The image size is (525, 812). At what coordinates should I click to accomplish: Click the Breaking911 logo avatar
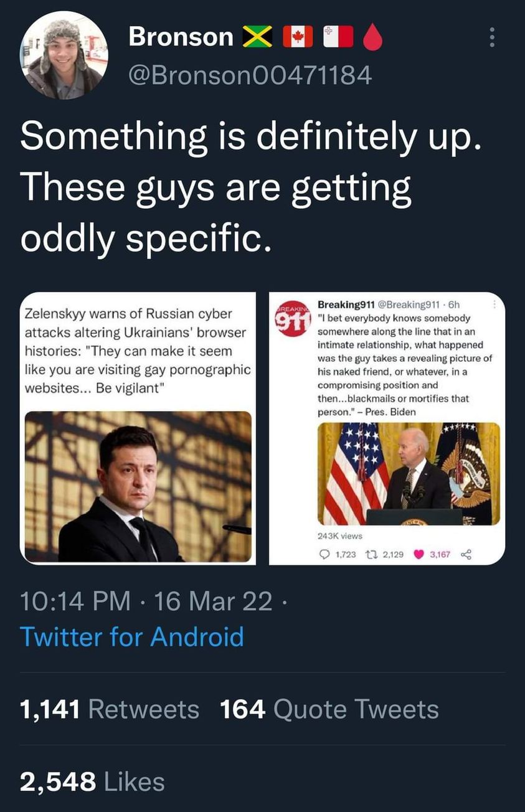click(291, 319)
